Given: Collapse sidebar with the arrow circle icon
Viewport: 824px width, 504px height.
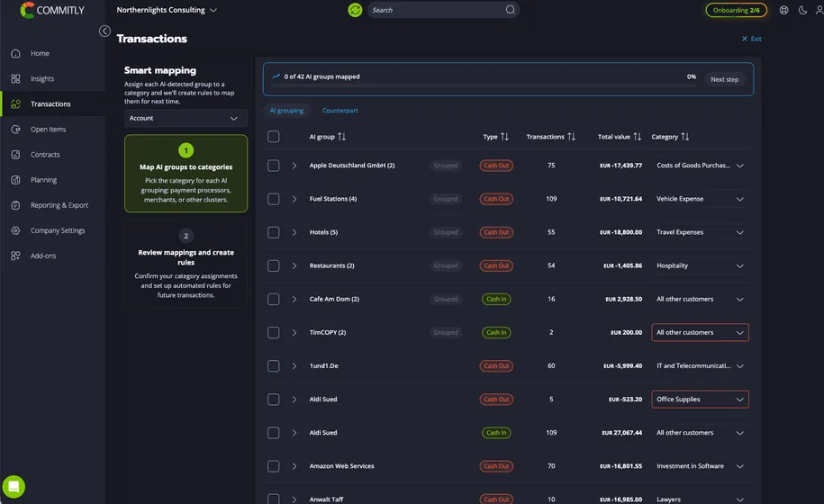Looking at the screenshot, I should click(104, 31).
